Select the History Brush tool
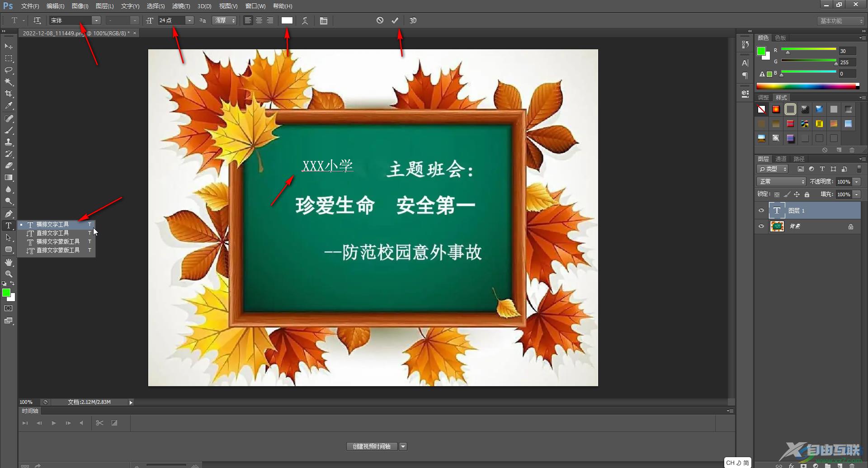Screen dimensions: 868x468 pyautogui.click(x=9, y=154)
